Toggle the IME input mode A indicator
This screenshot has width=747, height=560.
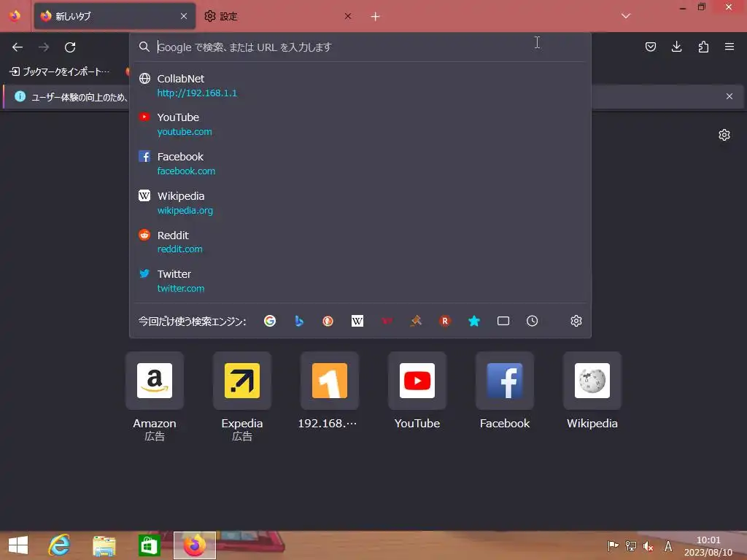click(668, 546)
